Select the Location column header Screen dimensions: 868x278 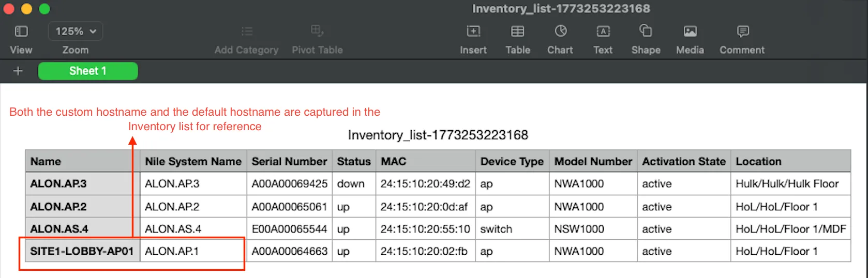pyautogui.click(x=791, y=161)
